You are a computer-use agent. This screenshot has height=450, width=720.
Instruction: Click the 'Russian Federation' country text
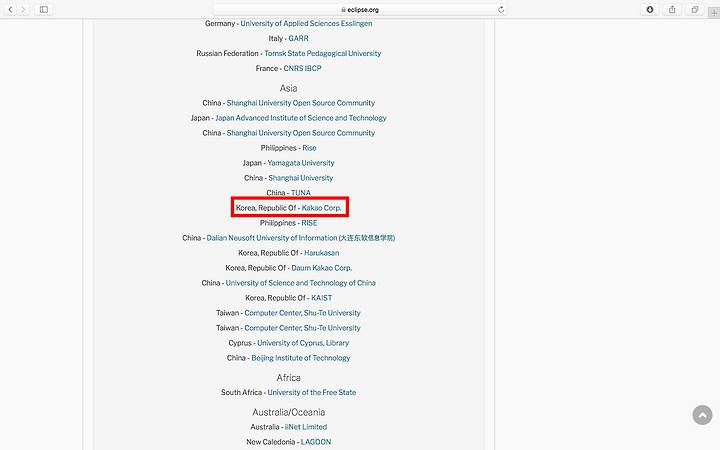tap(227, 53)
